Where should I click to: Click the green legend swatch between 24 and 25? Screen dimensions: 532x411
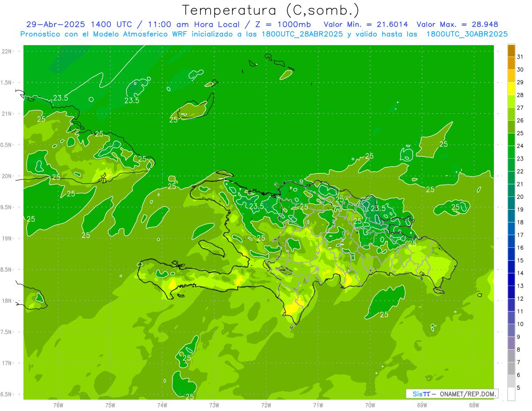pyautogui.click(x=511, y=139)
